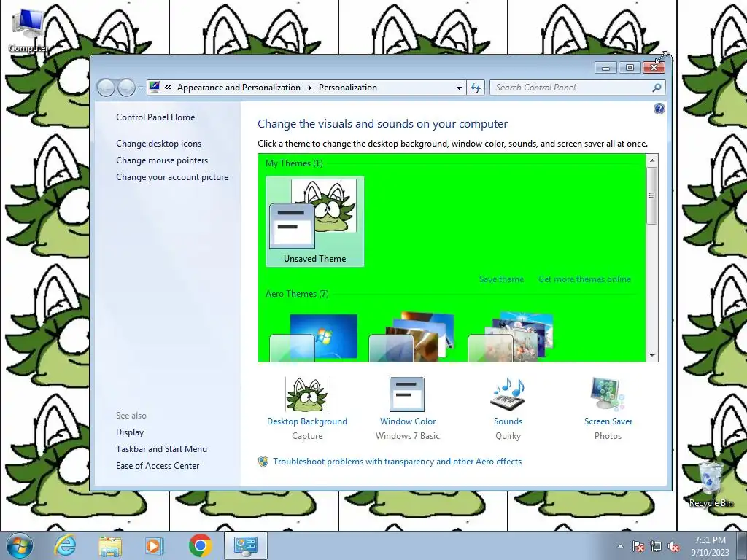Open the Screen Saver icon
Viewport: 747px width, 560px height.
pyautogui.click(x=608, y=394)
